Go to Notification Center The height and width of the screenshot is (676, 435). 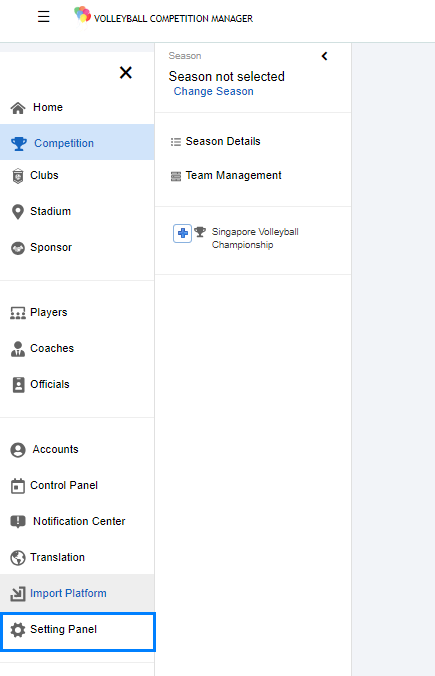[77, 521]
